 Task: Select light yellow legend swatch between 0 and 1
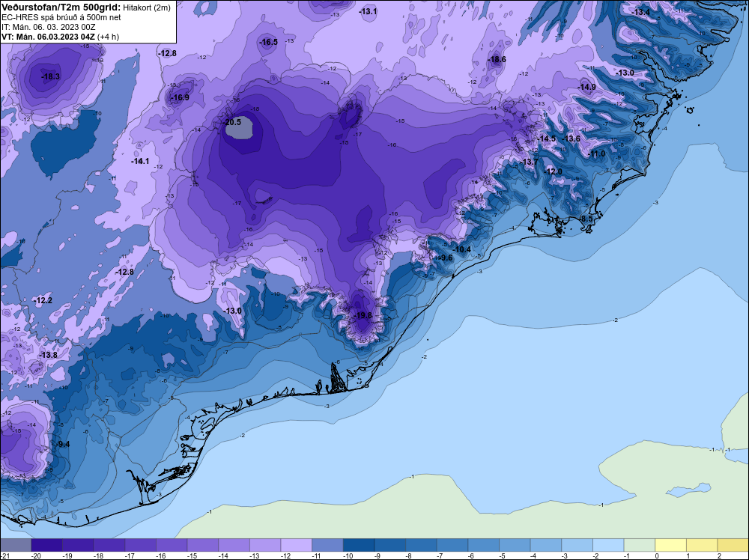pyautogui.click(x=670, y=545)
